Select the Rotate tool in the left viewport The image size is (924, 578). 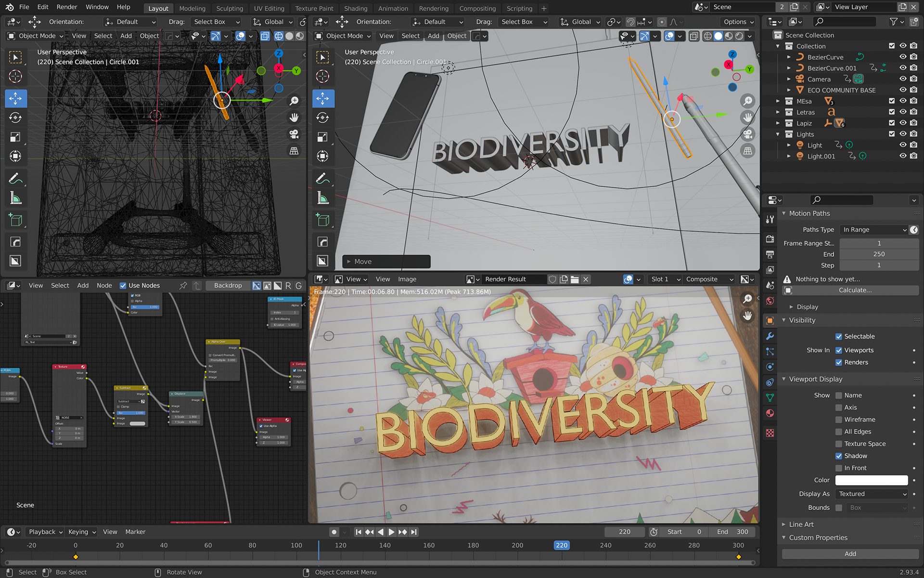coord(15,118)
